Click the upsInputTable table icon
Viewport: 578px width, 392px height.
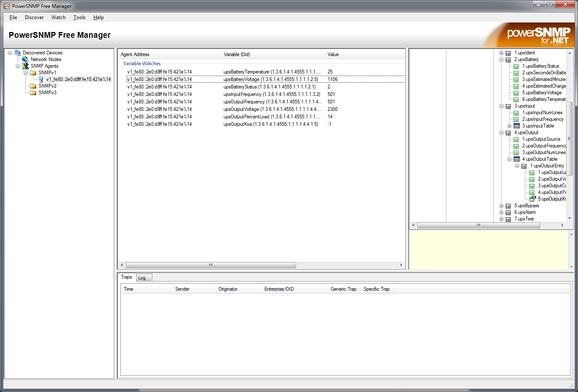pyautogui.click(x=517, y=126)
